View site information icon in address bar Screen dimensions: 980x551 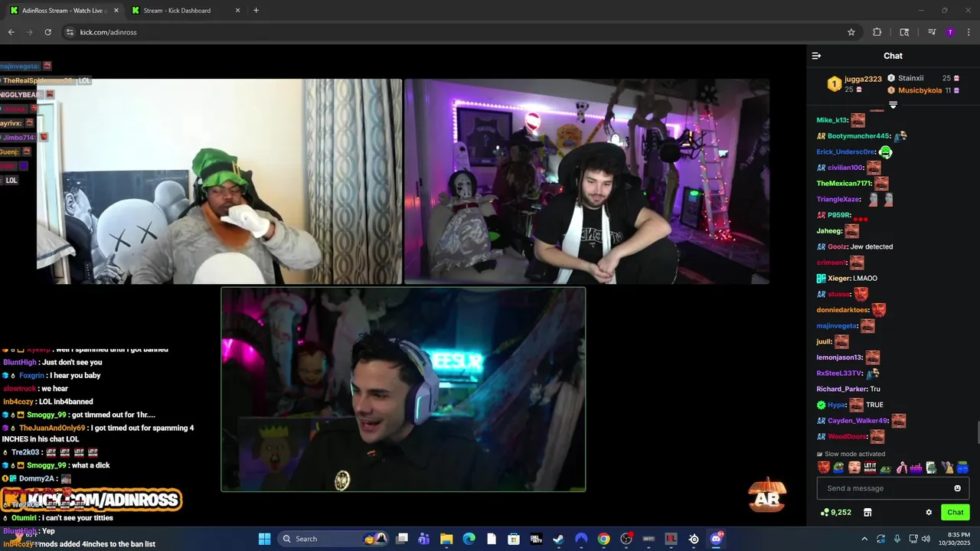pos(70,32)
